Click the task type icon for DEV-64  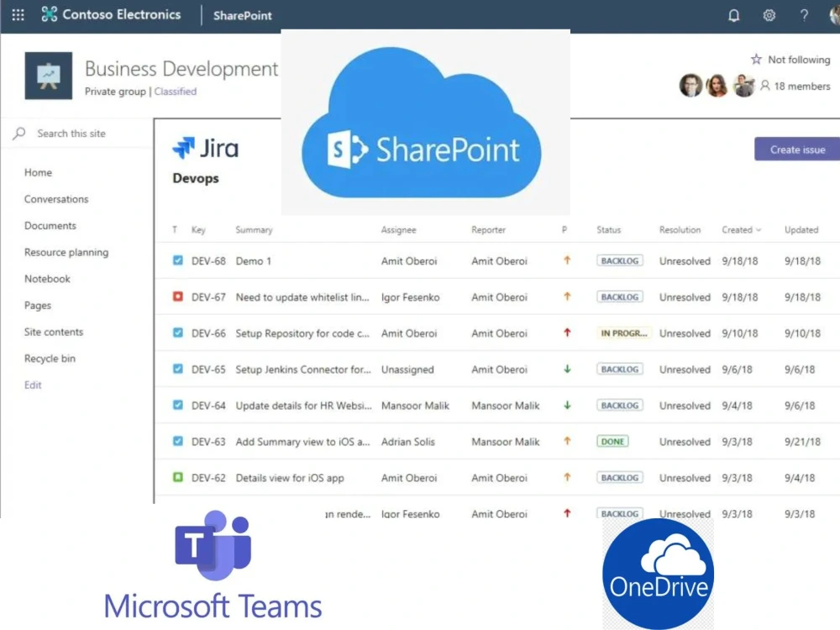click(x=178, y=405)
